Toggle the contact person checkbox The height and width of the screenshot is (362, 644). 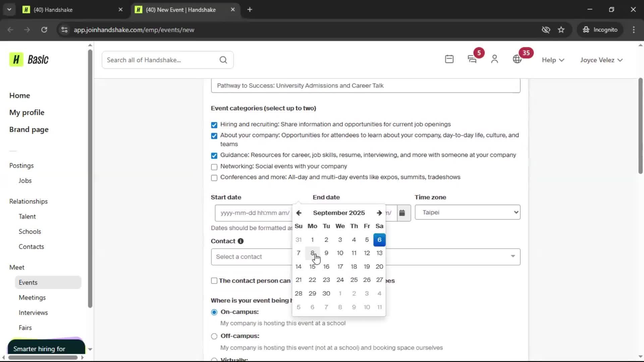pyautogui.click(x=214, y=281)
